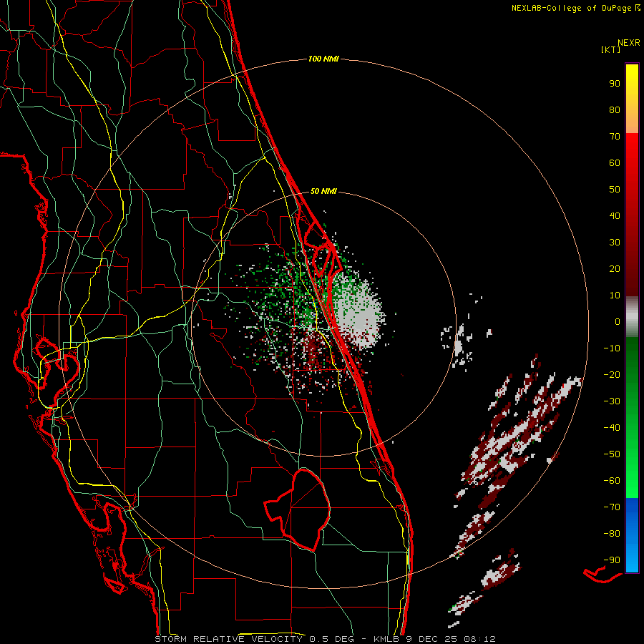The width and height of the screenshot is (644, 644).
Task: Pick the 40 knot scale label
Action: [615, 216]
